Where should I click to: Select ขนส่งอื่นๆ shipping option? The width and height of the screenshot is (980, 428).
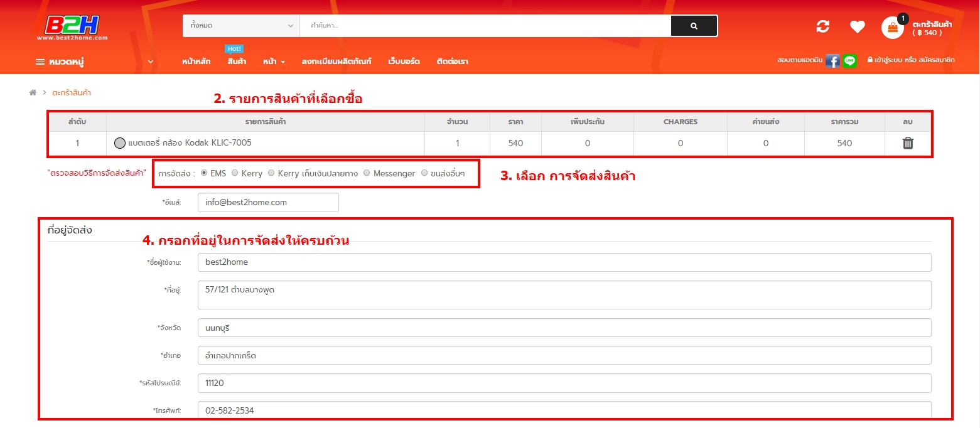click(x=424, y=173)
